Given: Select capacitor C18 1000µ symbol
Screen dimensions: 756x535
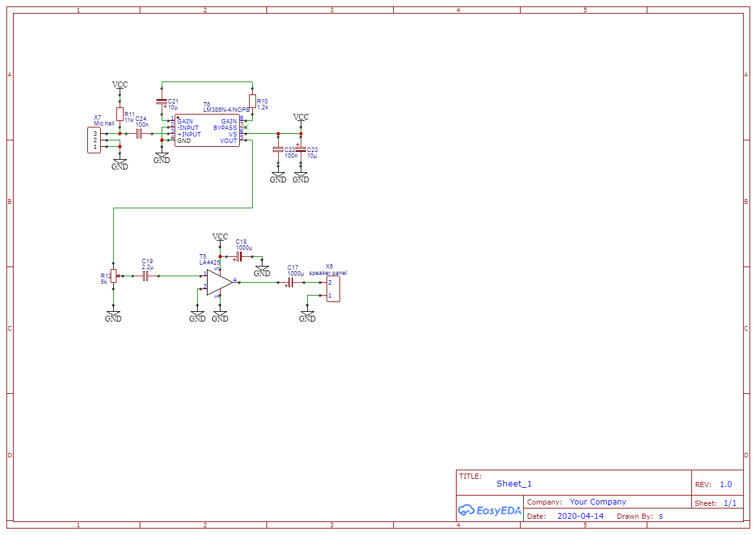Looking at the screenshot, I should pos(239,256).
